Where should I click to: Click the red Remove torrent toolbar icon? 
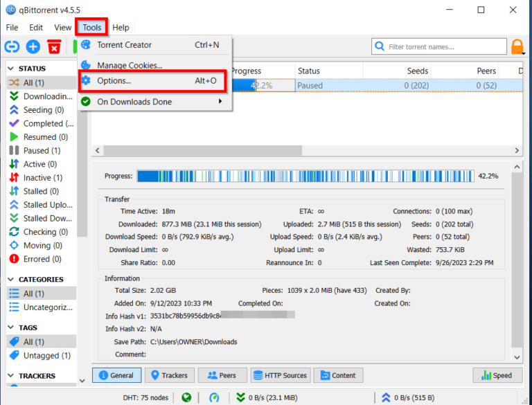pos(54,46)
